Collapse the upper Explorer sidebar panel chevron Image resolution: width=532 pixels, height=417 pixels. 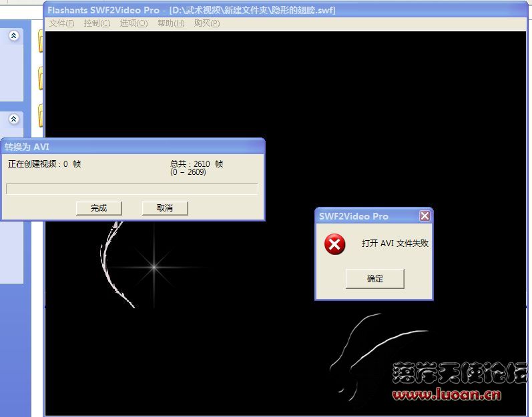pyautogui.click(x=13, y=35)
